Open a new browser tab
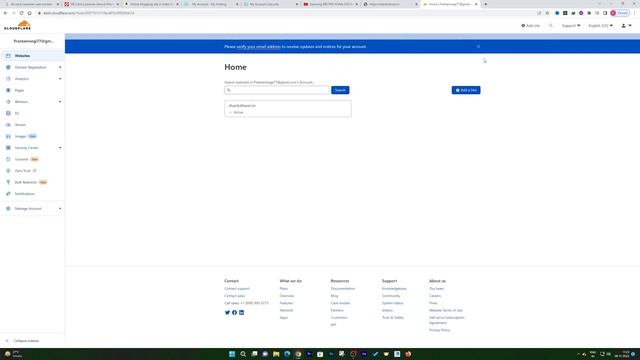This screenshot has height=360, width=640. (x=485, y=4)
